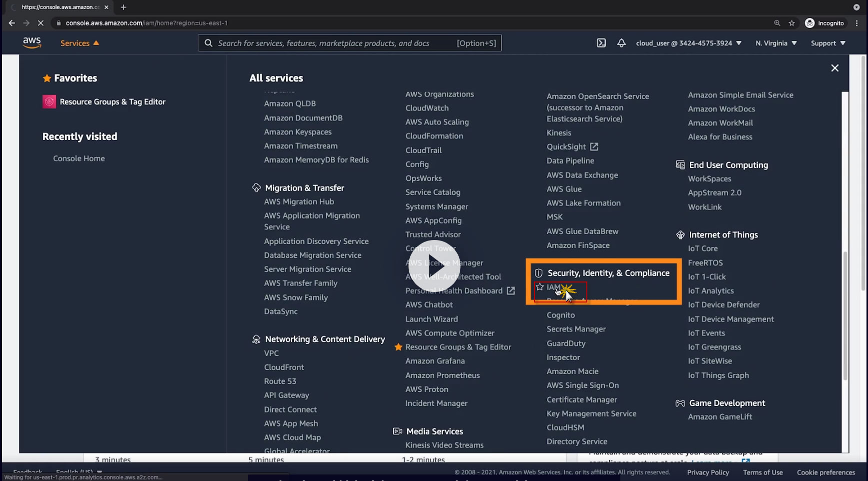Screen dimensions: 868x481
Task: Open the Terms of Use footer link
Action: 762,472
